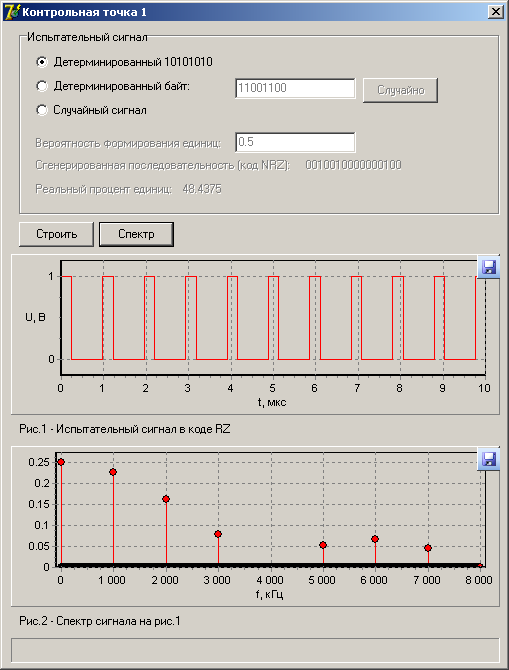This screenshot has width=509, height=670.
Task: Save the RZ signal chart via floppy icon
Action: (x=488, y=267)
